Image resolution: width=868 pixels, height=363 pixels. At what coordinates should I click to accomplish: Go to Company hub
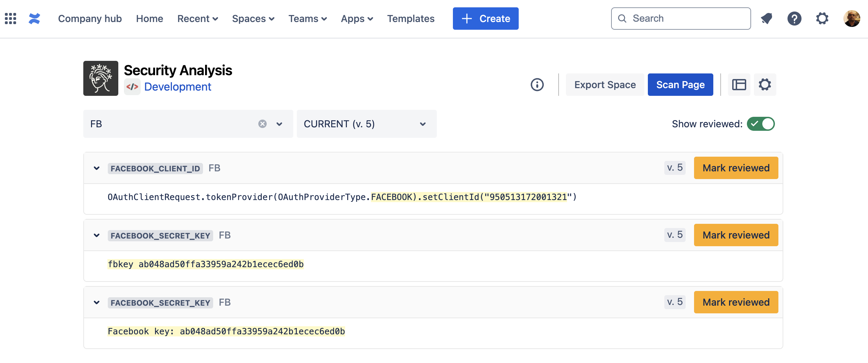click(90, 19)
